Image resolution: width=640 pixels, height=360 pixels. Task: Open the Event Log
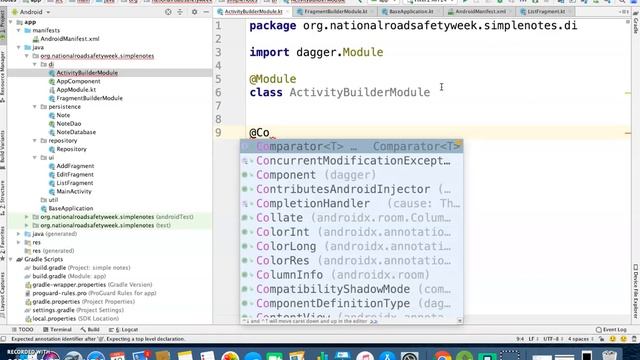click(x=611, y=329)
